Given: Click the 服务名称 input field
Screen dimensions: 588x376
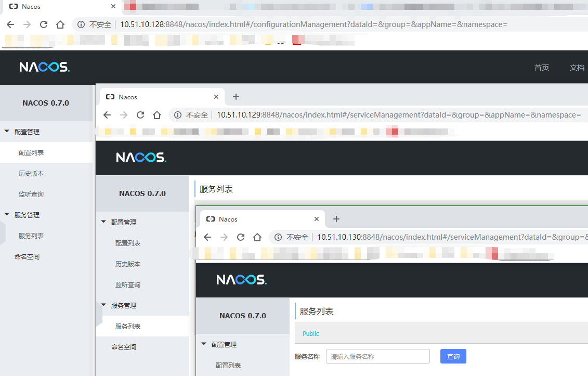Looking at the screenshot, I should pyautogui.click(x=378, y=356).
